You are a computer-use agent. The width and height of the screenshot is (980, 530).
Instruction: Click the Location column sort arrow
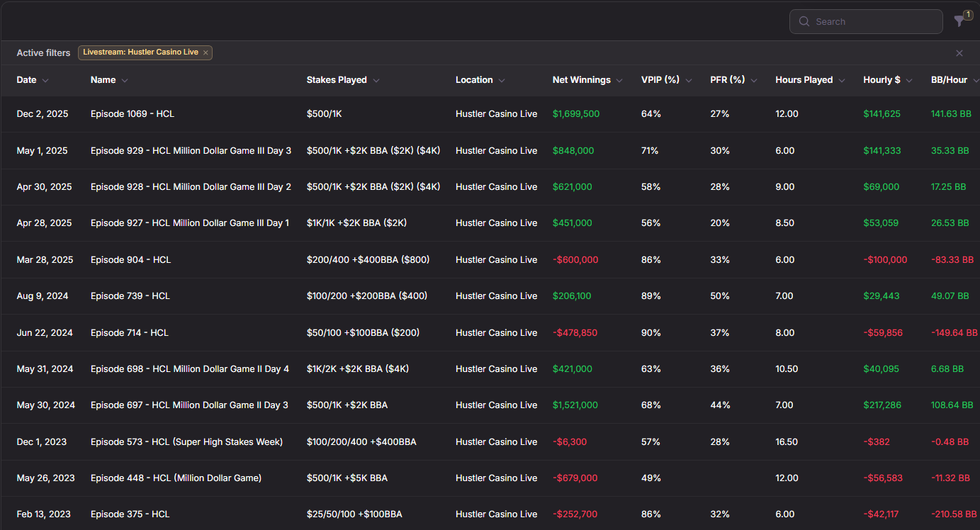[502, 81]
